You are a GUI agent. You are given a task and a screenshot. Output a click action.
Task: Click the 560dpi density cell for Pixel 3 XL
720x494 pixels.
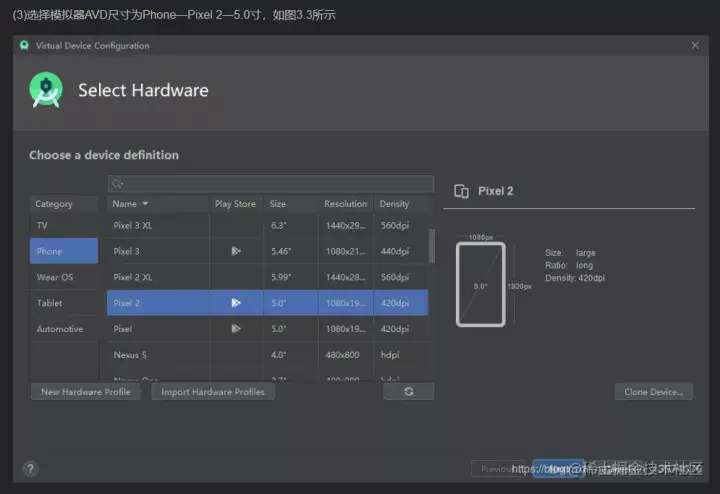(x=395, y=225)
